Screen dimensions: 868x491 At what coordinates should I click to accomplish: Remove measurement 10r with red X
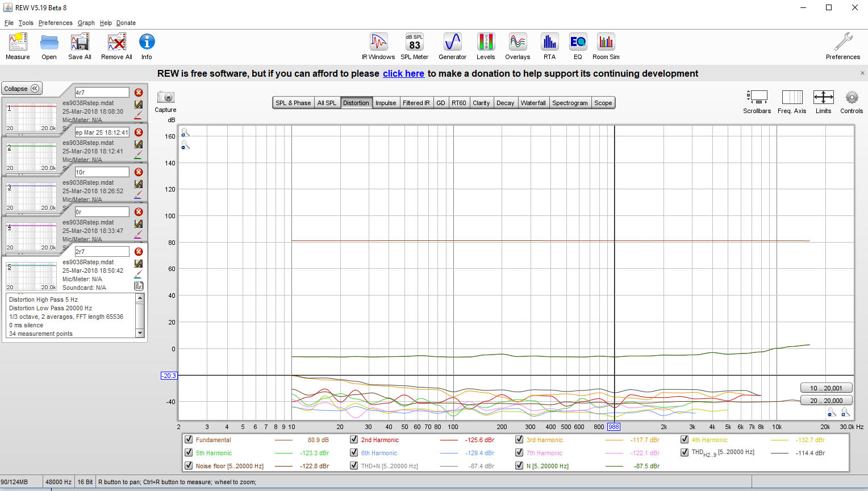[139, 172]
